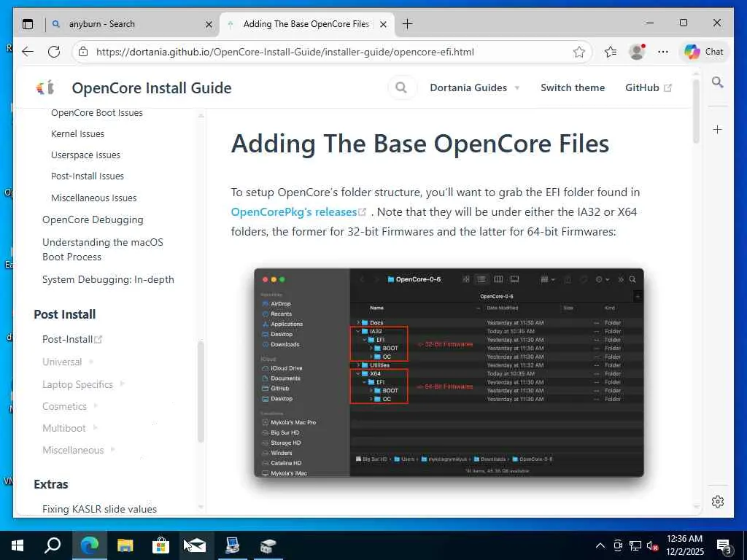The image size is (747, 560).
Task: Click the OpenCore-0-6 Finder screenshot image
Action: pyautogui.click(x=449, y=373)
